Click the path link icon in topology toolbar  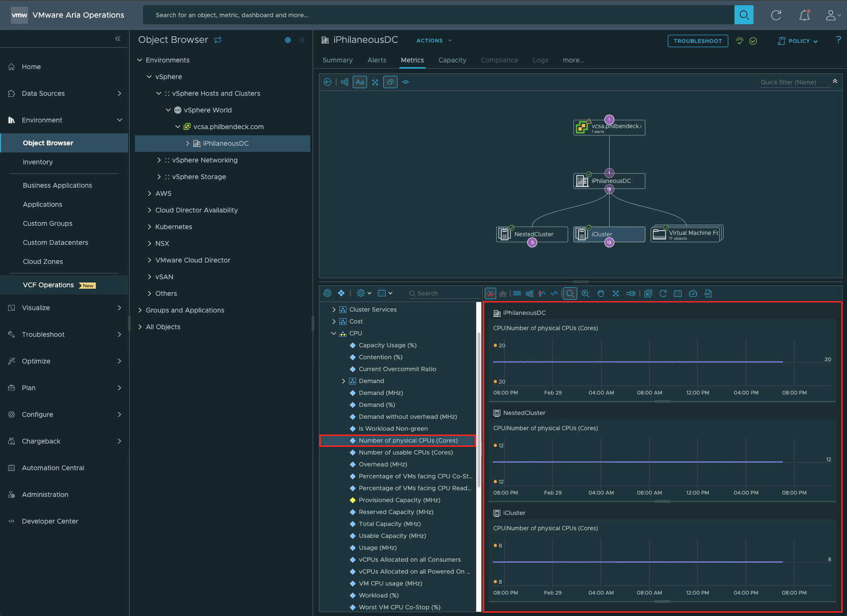(406, 82)
